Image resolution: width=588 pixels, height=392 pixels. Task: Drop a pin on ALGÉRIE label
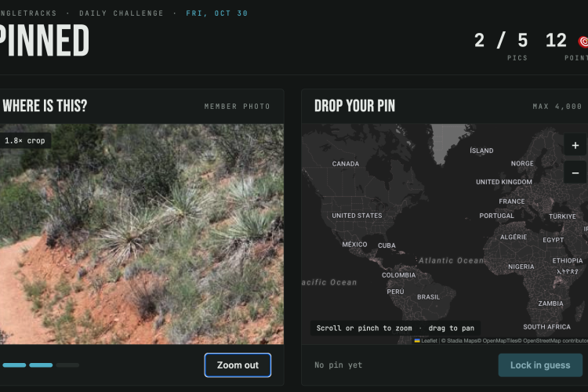click(x=514, y=237)
